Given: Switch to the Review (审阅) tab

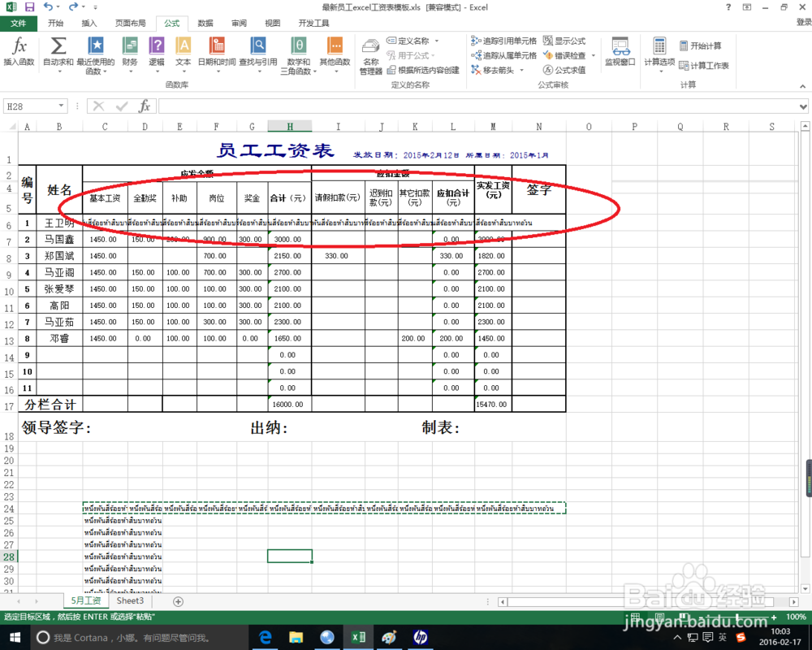Looking at the screenshot, I should click(239, 24).
